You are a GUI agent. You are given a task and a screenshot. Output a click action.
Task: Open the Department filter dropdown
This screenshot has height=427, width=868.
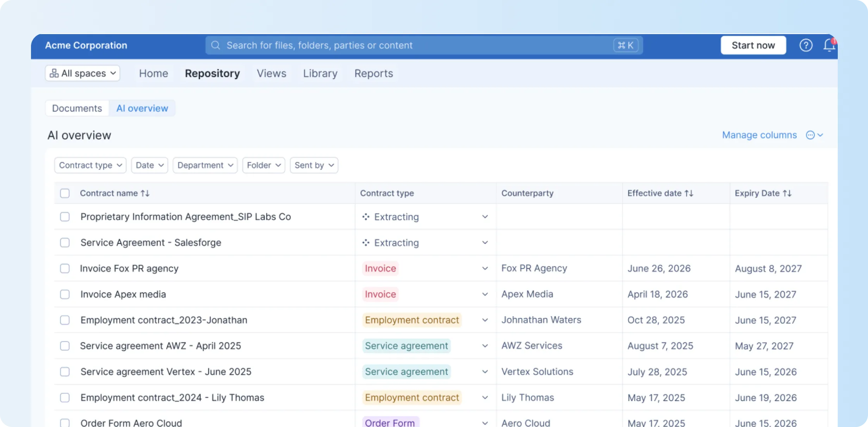[x=205, y=165]
